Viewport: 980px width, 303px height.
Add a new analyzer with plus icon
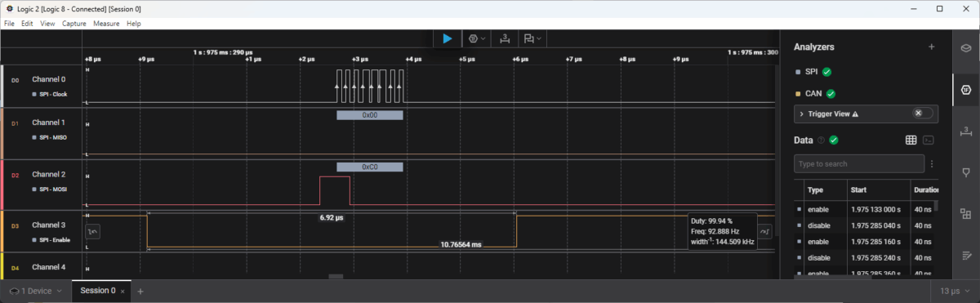(931, 47)
